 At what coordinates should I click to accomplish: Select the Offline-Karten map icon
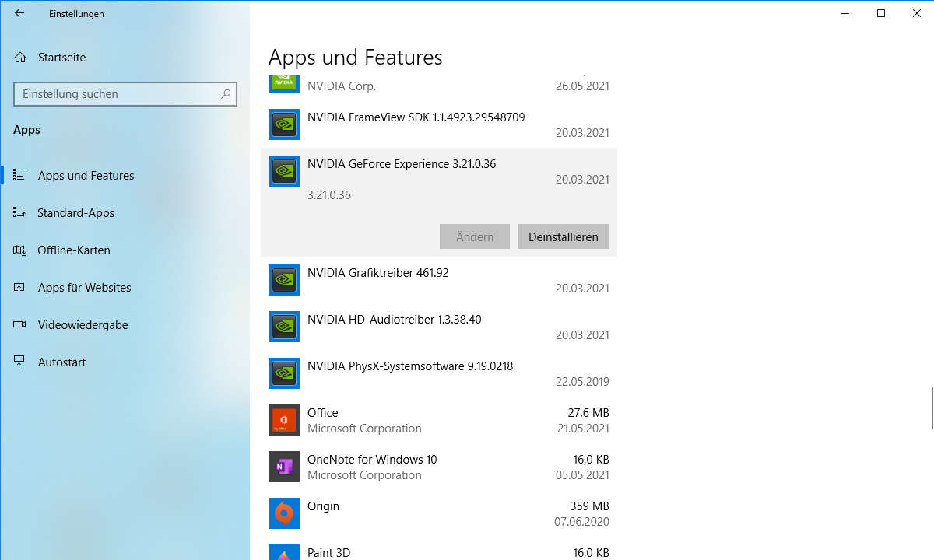(20, 250)
